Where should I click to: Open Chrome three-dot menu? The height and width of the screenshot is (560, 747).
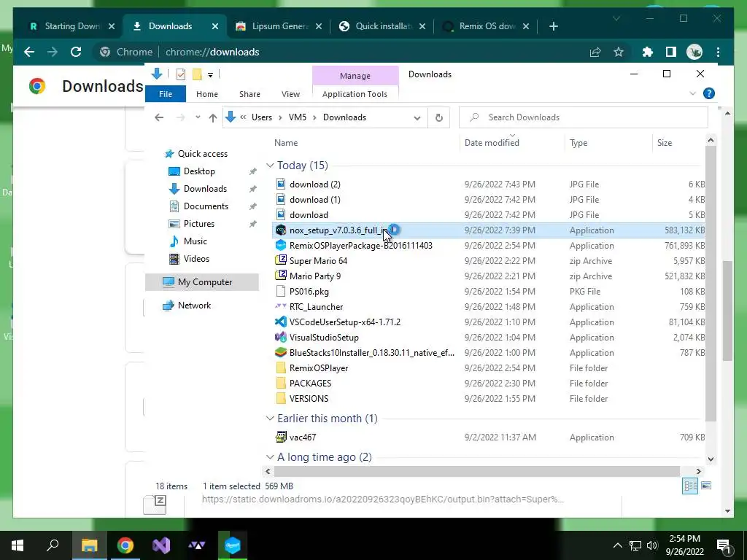point(718,52)
